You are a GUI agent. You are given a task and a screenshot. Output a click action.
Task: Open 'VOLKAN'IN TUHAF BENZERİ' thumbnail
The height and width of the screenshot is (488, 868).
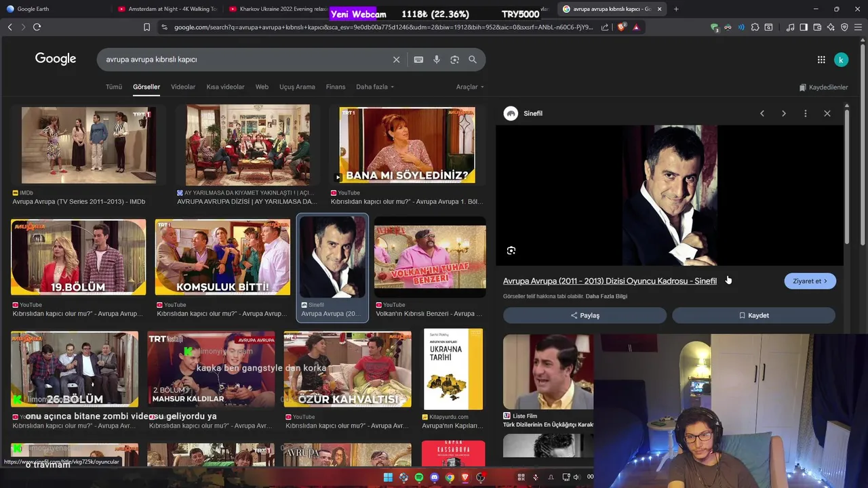430,257
